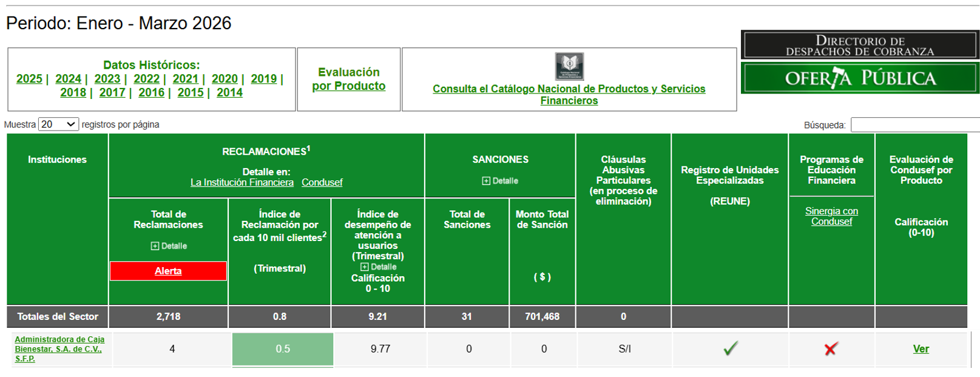Viewport: 980px width, 377px height.
Task: Click the Búsqueda search field
Action: (x=915, y=125)
